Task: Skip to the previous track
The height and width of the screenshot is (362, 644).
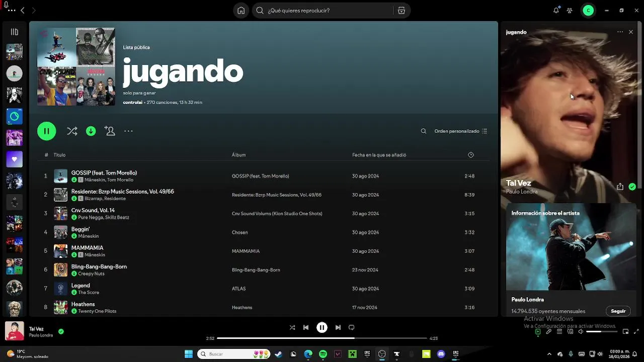Action: point(306,327)
